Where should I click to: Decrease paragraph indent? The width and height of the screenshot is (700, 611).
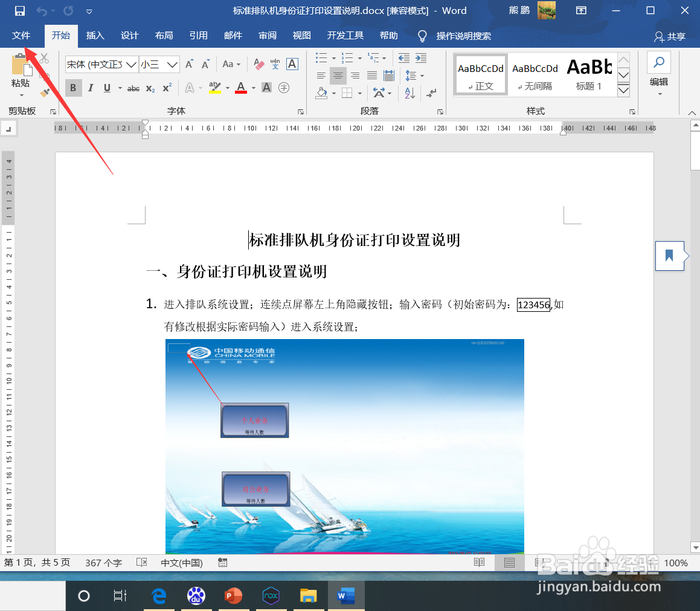click(404, 57)
